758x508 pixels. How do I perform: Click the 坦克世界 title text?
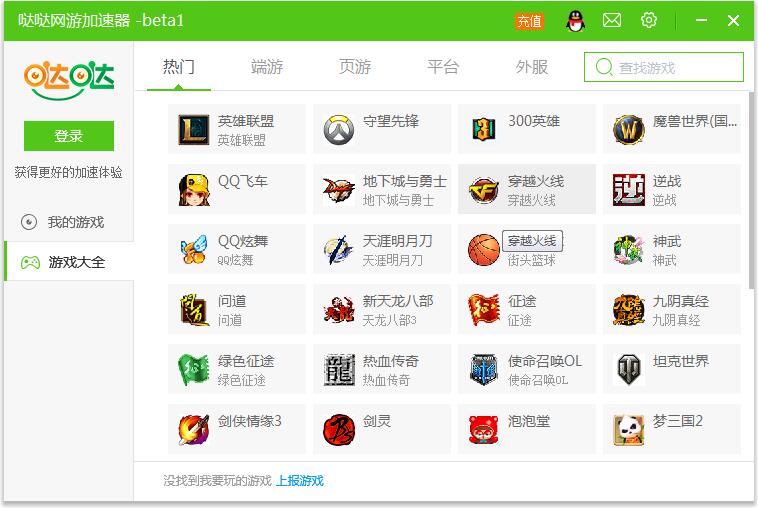681,361
